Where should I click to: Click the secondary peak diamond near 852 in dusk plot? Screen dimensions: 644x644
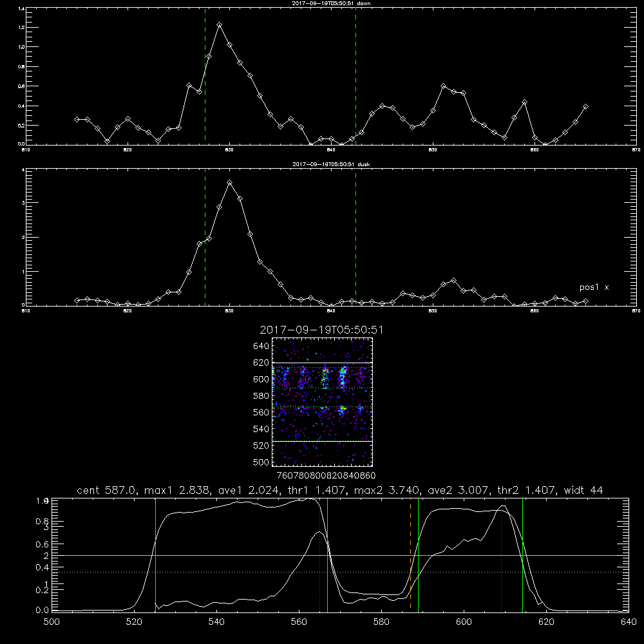(453, 281)
